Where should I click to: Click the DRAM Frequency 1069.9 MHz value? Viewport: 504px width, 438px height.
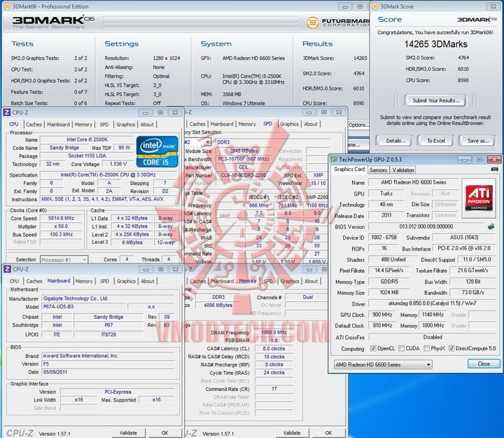[x=274, y=332]
